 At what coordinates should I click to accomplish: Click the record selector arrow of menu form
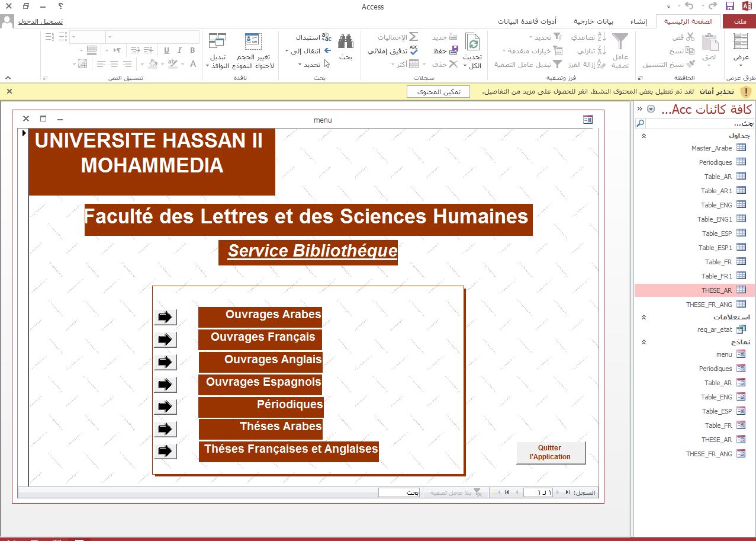(24, 133)
